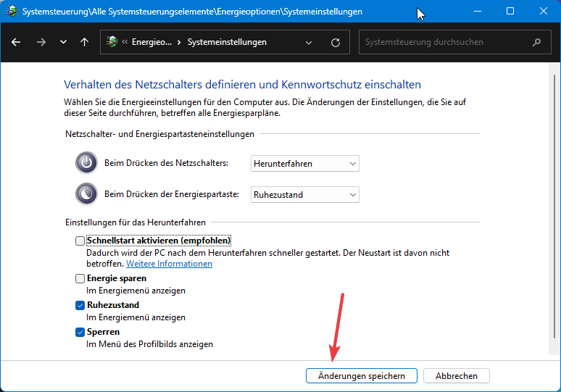Uncheck the Sperren checkbox
The image size is (561, 392).
point(80,332)
